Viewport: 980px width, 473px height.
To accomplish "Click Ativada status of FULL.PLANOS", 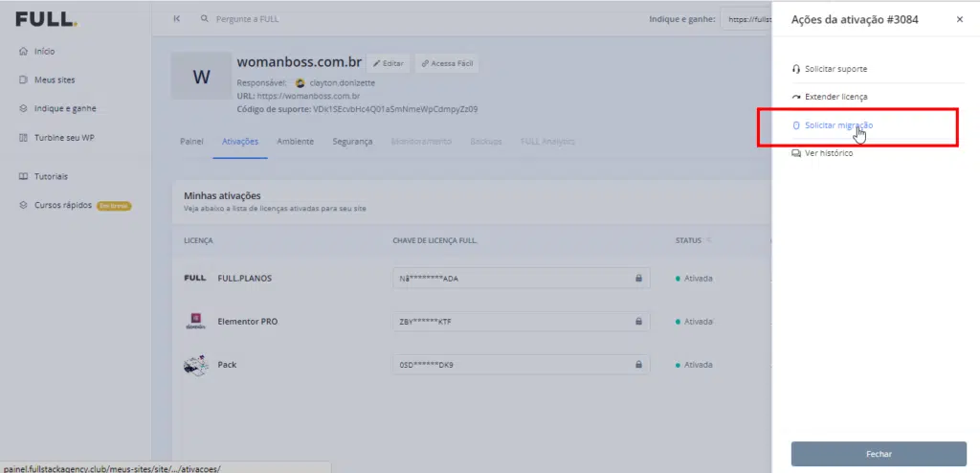I will coord(694,279).
